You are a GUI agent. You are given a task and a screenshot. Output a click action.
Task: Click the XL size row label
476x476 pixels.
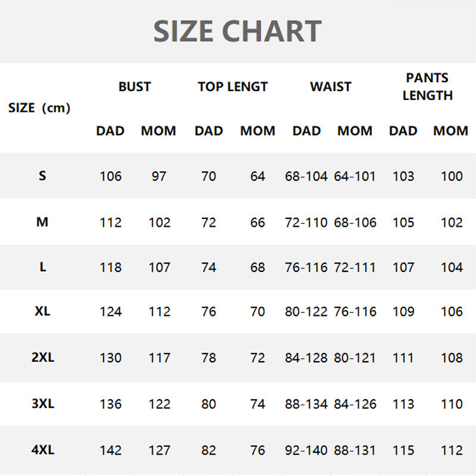[42, 311]
